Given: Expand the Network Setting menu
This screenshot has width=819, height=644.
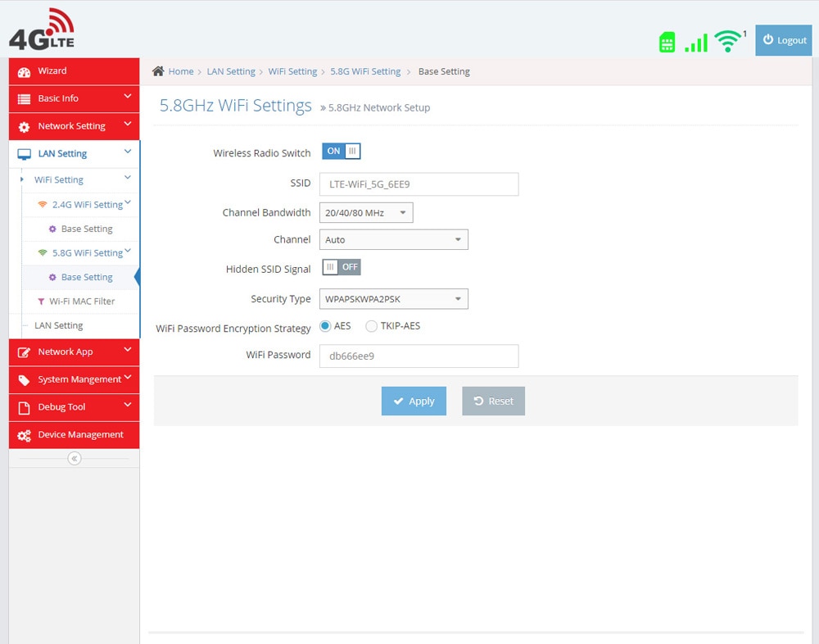Looking at the screenshot, I should [x=75, y=126].
